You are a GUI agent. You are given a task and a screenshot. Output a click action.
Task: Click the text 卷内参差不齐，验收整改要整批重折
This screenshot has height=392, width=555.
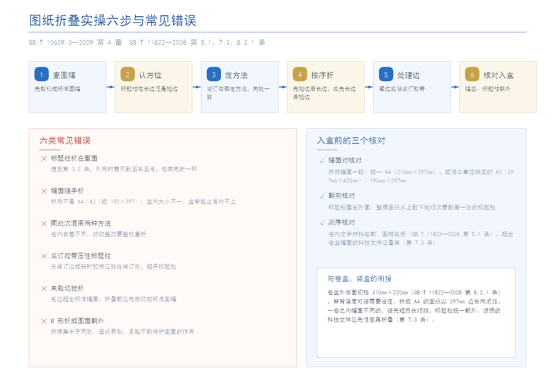[99, 234]
